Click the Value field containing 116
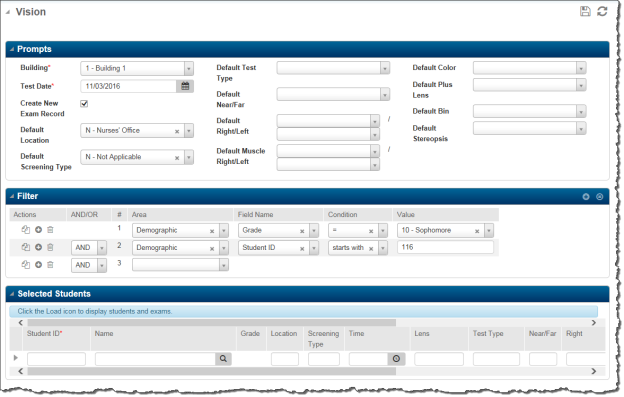Screen dimensions: 624x397 445,247
